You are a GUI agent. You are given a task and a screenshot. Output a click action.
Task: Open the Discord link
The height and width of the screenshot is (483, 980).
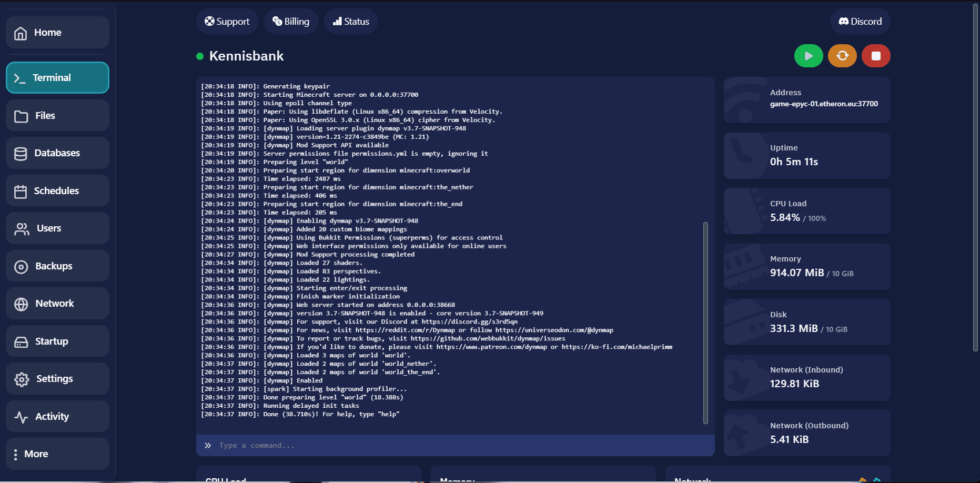click(860, 22)
